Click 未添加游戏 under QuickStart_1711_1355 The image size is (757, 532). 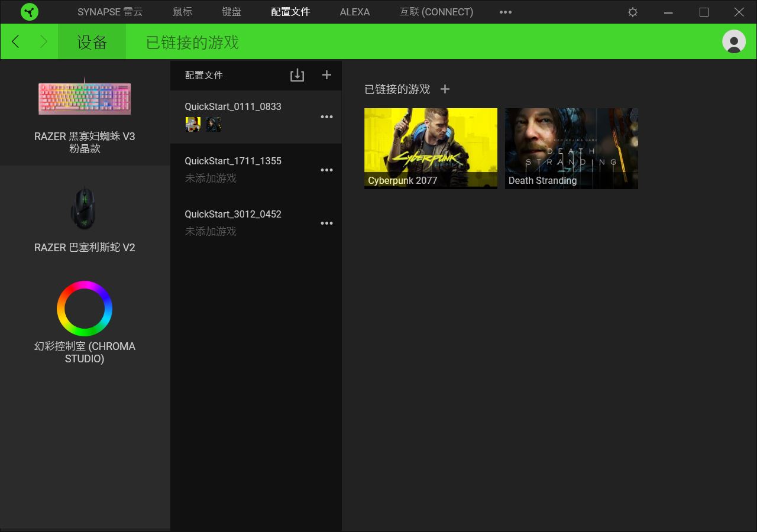point(211,179)
